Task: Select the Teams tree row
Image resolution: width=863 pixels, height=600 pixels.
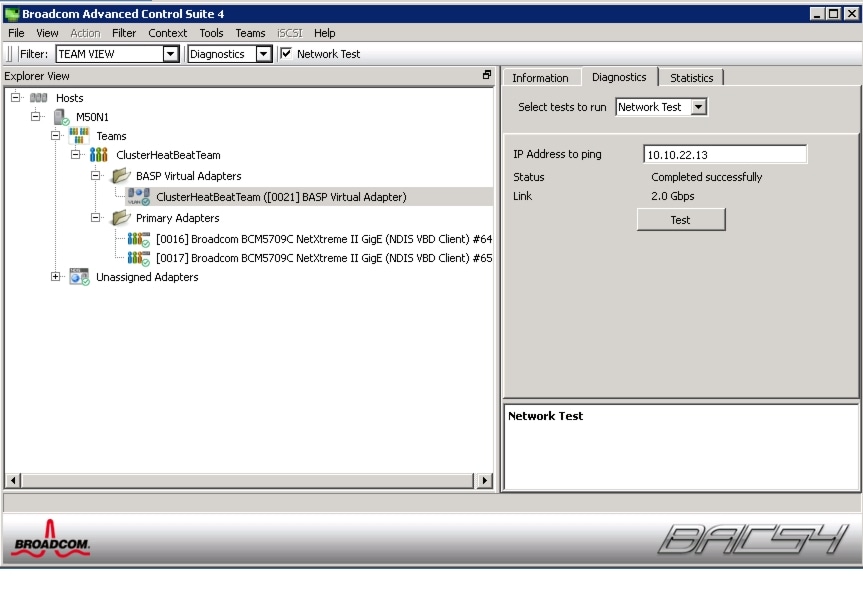Action: click(111, 136)
